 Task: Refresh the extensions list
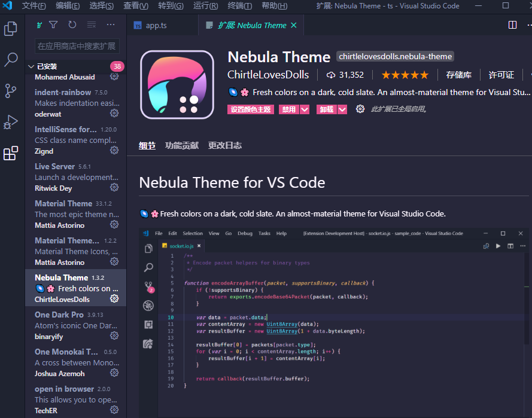click(x=72, y=25)
